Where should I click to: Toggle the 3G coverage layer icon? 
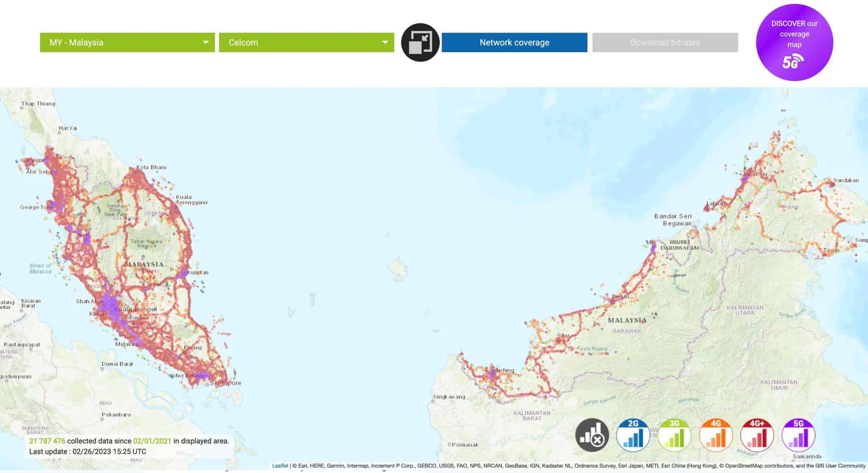[x=674, y=435]
